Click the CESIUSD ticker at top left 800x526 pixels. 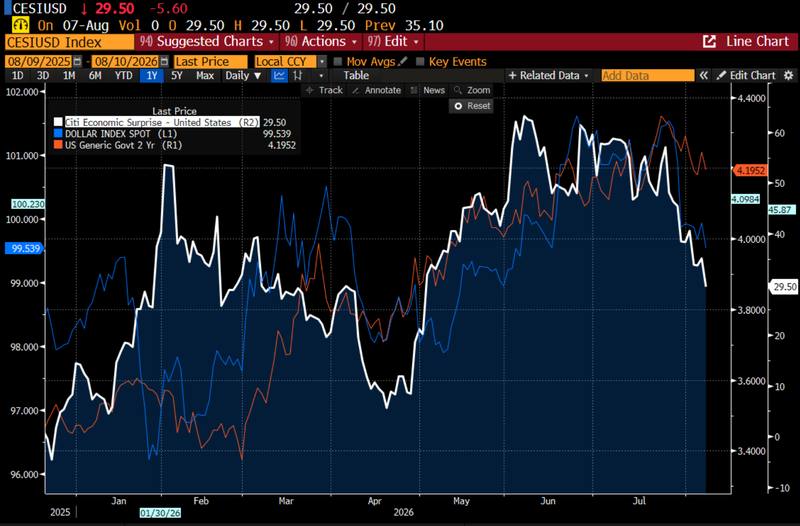click(x=39, y=9)
